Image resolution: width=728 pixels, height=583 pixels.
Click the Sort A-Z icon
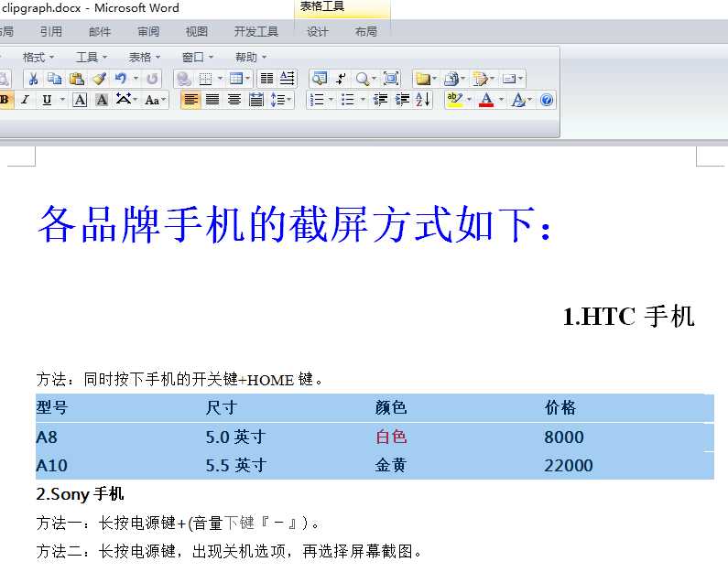(423, 100)
